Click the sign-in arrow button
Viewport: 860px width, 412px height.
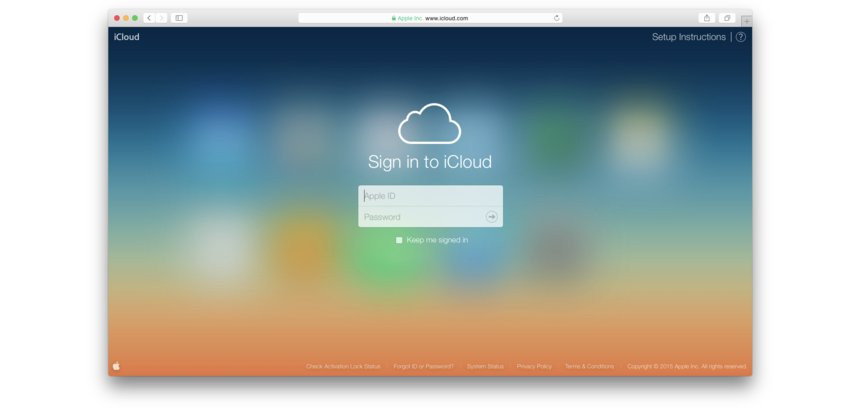point(491,217)
